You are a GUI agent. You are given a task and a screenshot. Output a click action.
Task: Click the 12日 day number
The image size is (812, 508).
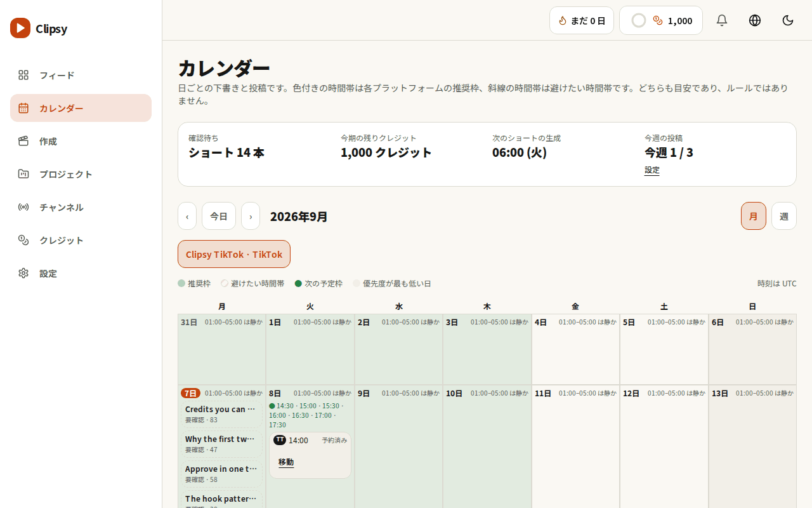tap(631, 393)
